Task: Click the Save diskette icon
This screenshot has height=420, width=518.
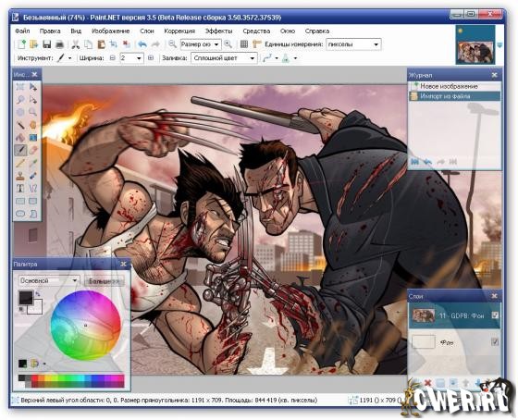Action: click(x=46, y=44)
